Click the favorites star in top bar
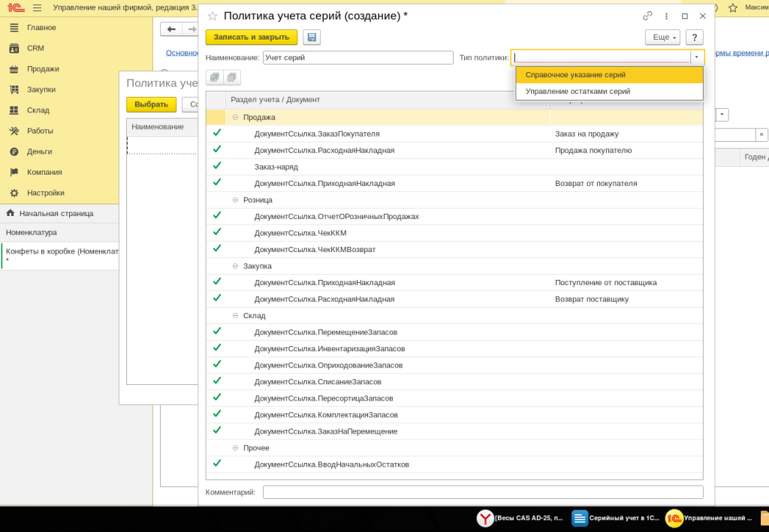This screenshot has width=769, height=532. [x=733, y=8]
